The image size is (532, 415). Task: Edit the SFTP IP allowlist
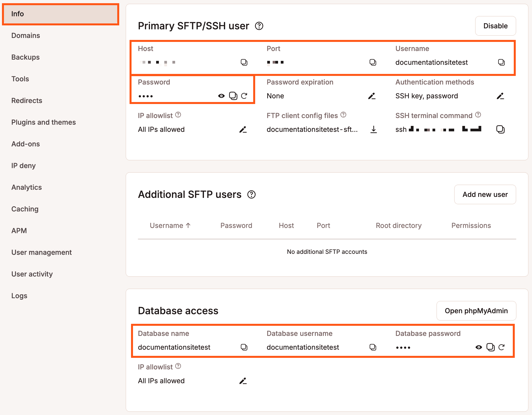pos(243,129)
